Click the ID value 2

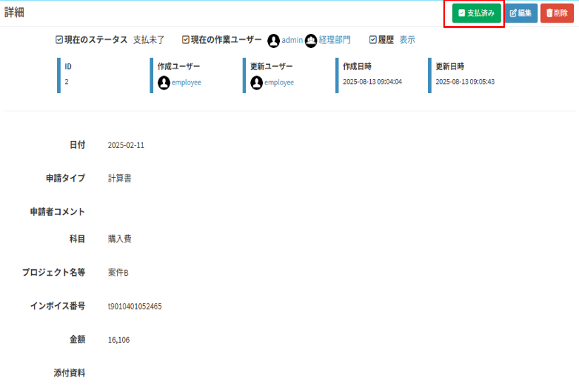point(66,82)
